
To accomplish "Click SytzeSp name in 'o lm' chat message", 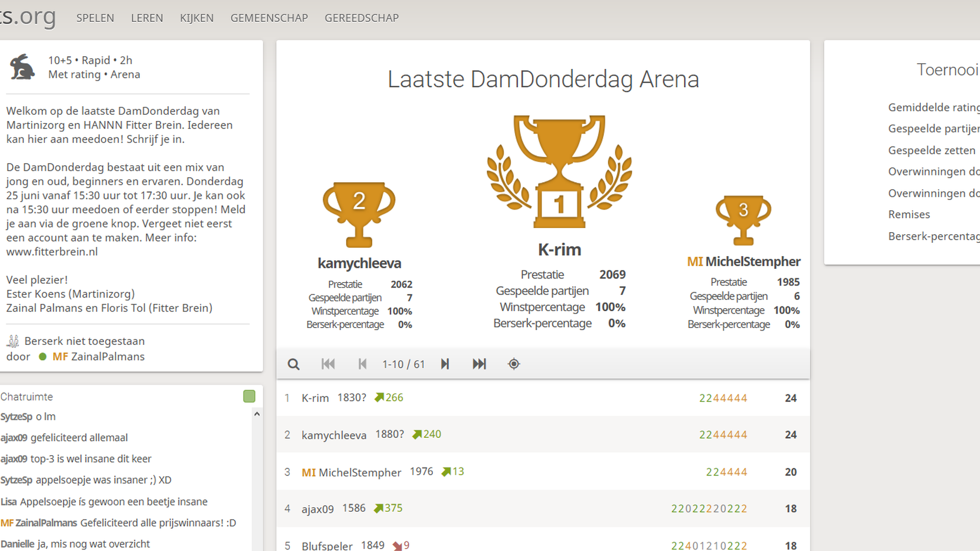I will point(16,417).
